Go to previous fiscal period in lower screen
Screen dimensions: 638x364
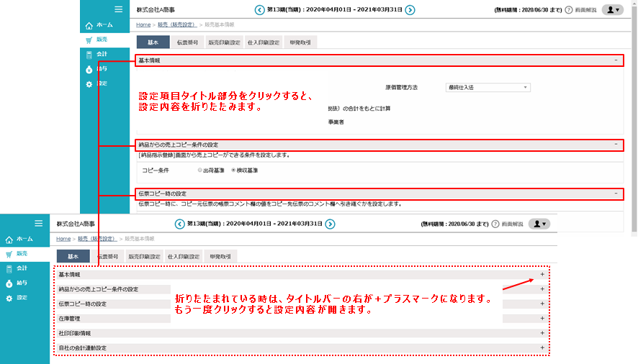tap(179, 224)
